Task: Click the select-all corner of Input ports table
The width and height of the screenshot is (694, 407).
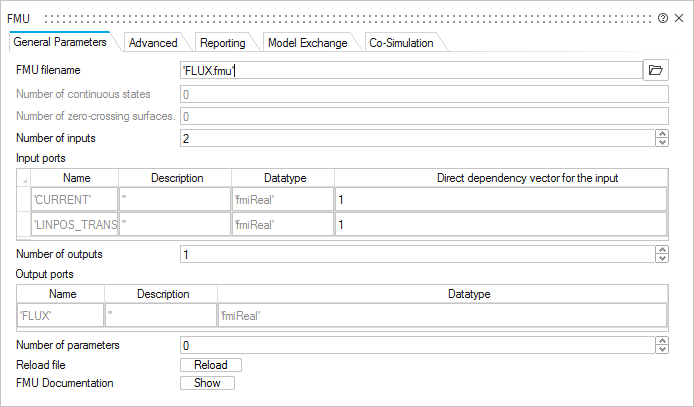Action: click(x=23, y=178)
